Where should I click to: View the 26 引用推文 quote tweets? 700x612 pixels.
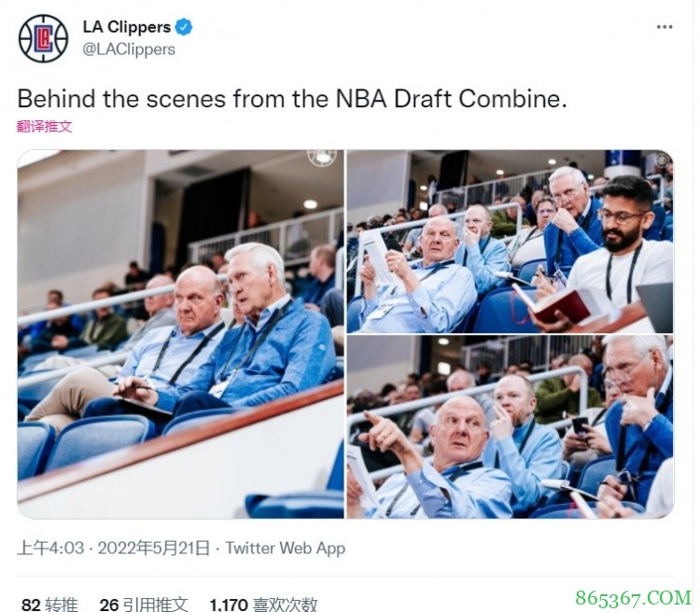144,605
